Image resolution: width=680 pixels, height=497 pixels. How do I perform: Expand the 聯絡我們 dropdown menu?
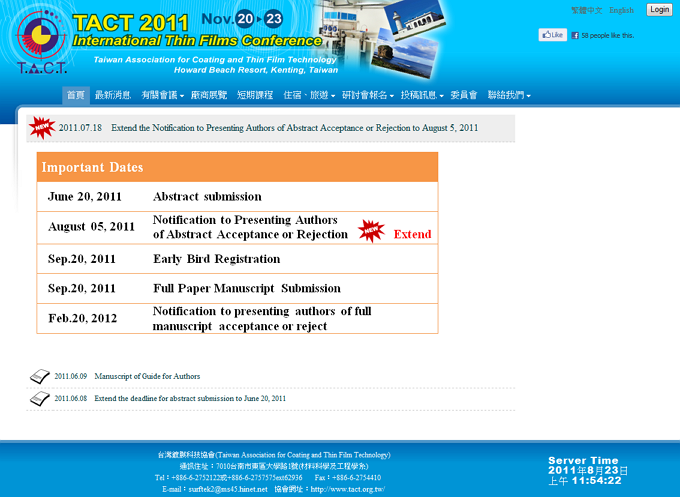[x=508, y=95]
